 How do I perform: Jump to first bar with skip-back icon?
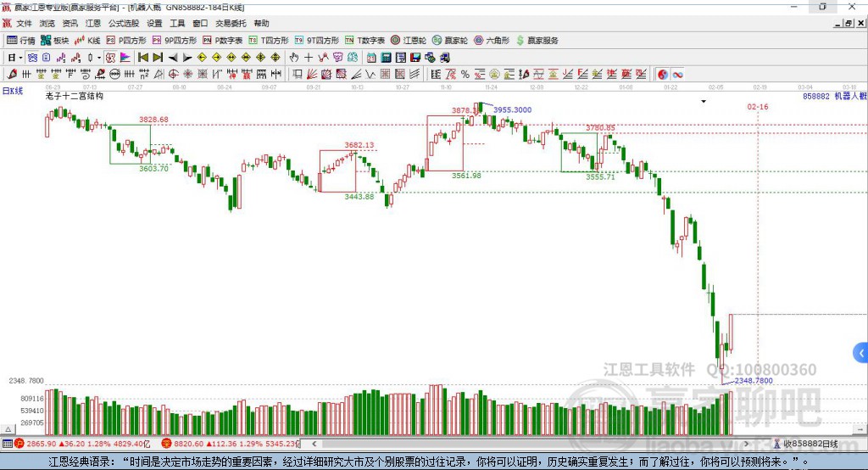point(142,58)
